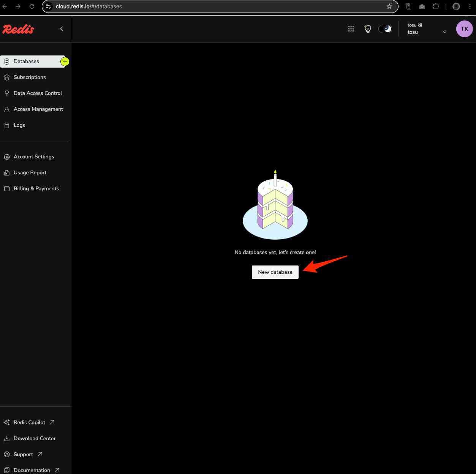Viewport: 476px width, 474px height.
Task: Launch Redis Copilot link
Action: [x=29, y=422]
